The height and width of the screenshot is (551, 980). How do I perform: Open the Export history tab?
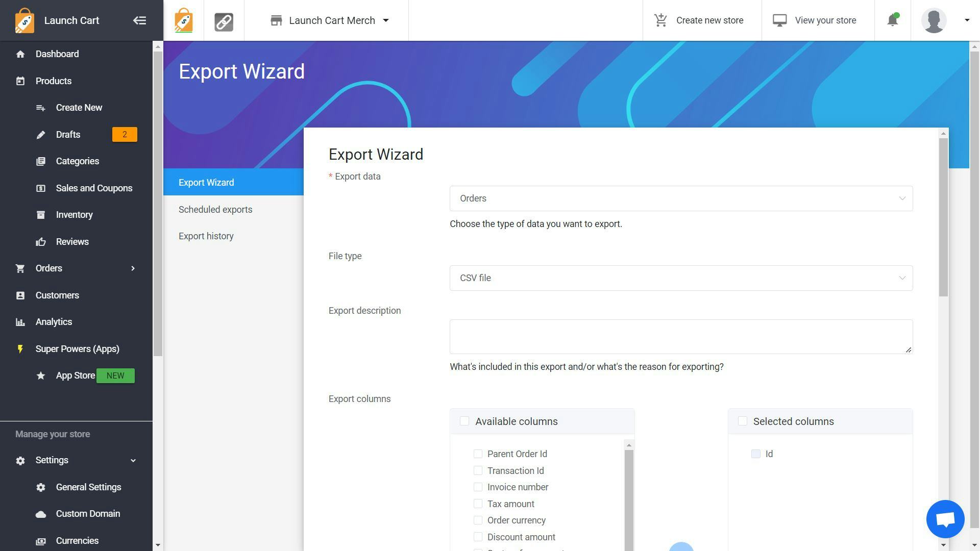click(206, 236)
